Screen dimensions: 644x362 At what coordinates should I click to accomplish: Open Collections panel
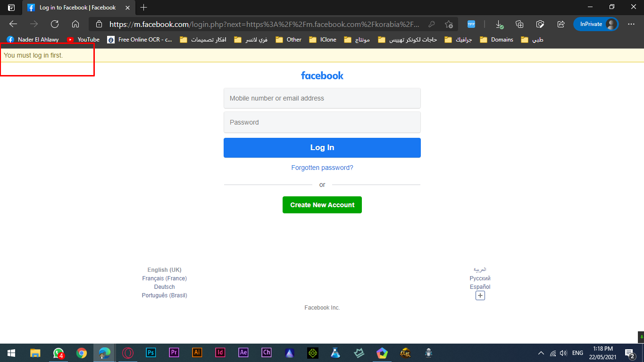click(519, 24)
